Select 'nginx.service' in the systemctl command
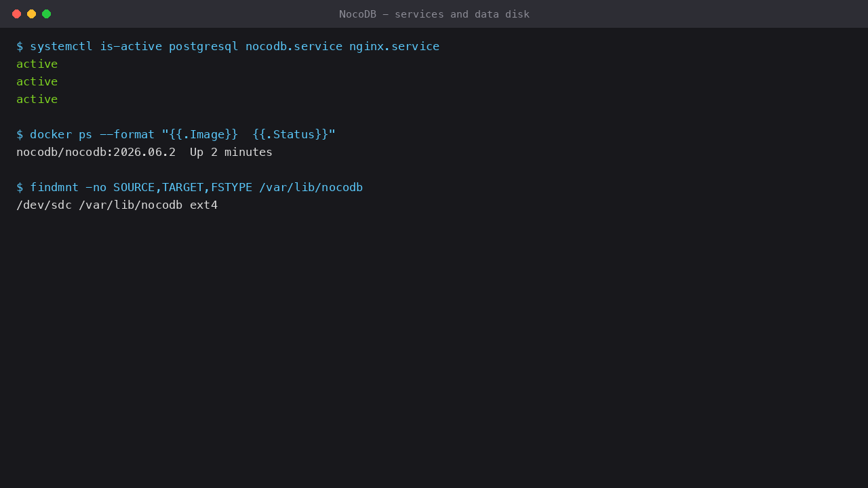 (x=395, y=46)
